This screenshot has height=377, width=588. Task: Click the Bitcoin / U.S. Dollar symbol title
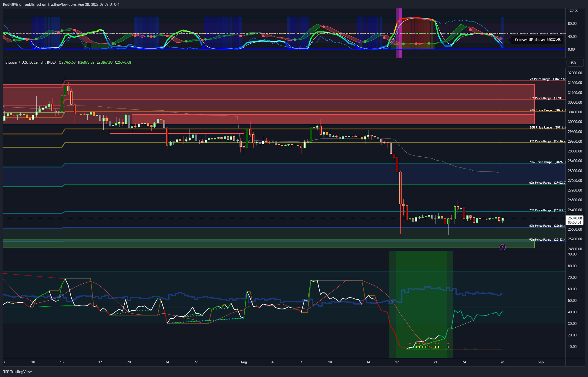tap(31, 62)
